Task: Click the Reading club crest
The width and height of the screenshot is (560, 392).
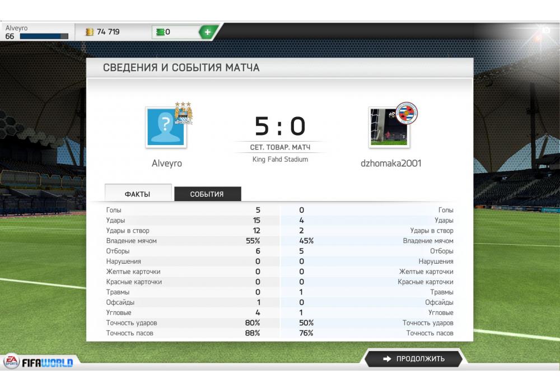Action: pyautogui.click(x=407, y=113)
